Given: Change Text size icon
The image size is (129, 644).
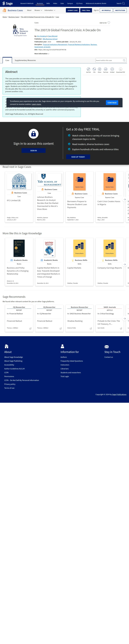Looking at the screenshot, I should (x=106, y=69).
